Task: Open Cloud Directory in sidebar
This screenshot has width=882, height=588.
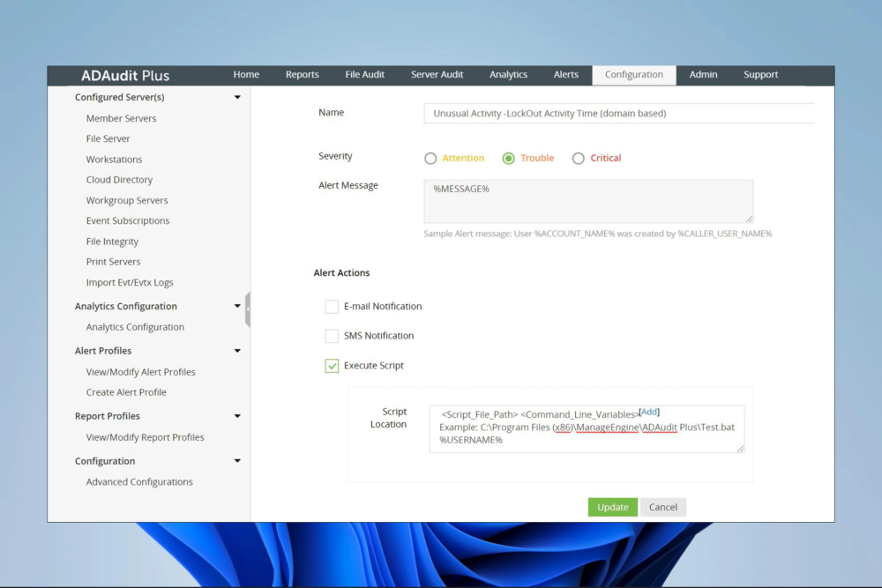Action: [x=119, y=179]
